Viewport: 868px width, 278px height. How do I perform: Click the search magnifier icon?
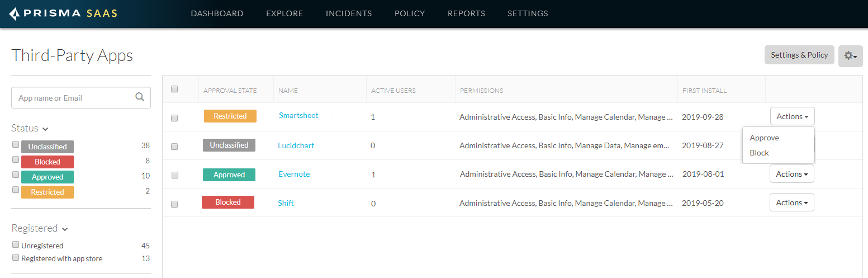(140, 97)
